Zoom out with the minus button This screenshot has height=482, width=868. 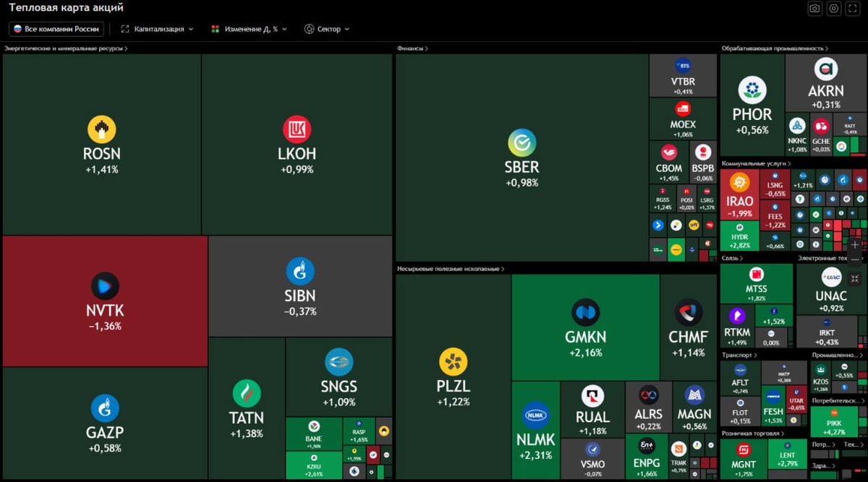tap(855, 259)
